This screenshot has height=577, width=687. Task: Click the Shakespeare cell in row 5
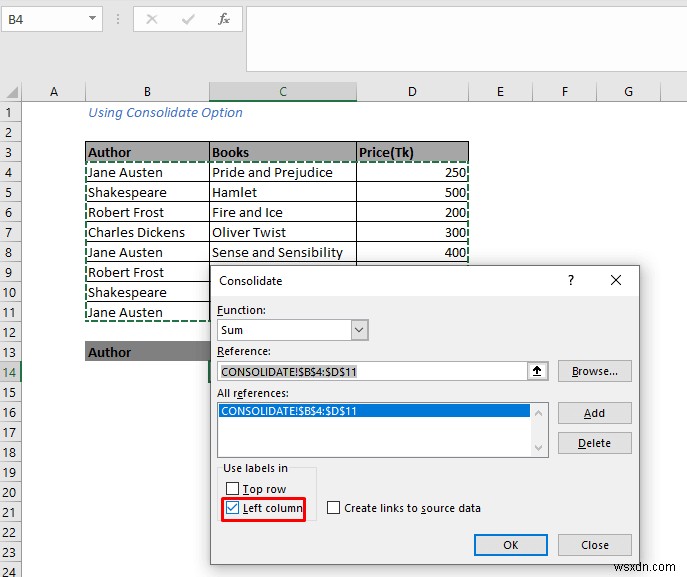pos(147,192)
